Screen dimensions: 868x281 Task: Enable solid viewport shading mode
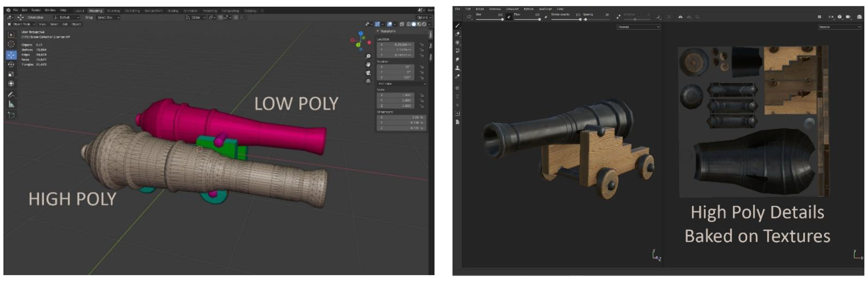click(414, 24)
